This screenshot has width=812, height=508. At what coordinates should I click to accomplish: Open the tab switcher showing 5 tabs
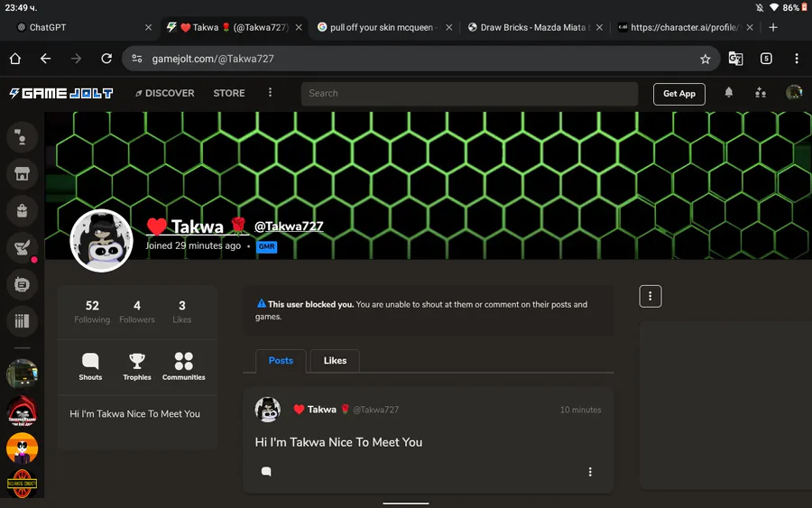click(x=766, y=59)
